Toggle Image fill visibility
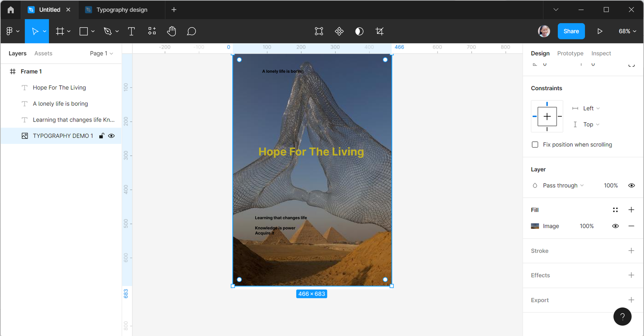Viewport: 644px width, 336px height. tap(615, 226)
